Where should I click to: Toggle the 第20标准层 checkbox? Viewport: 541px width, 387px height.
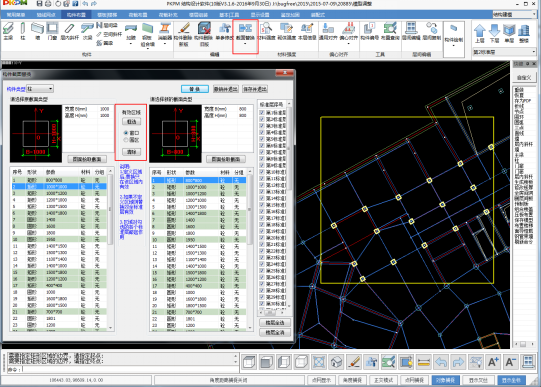[262, 238]
